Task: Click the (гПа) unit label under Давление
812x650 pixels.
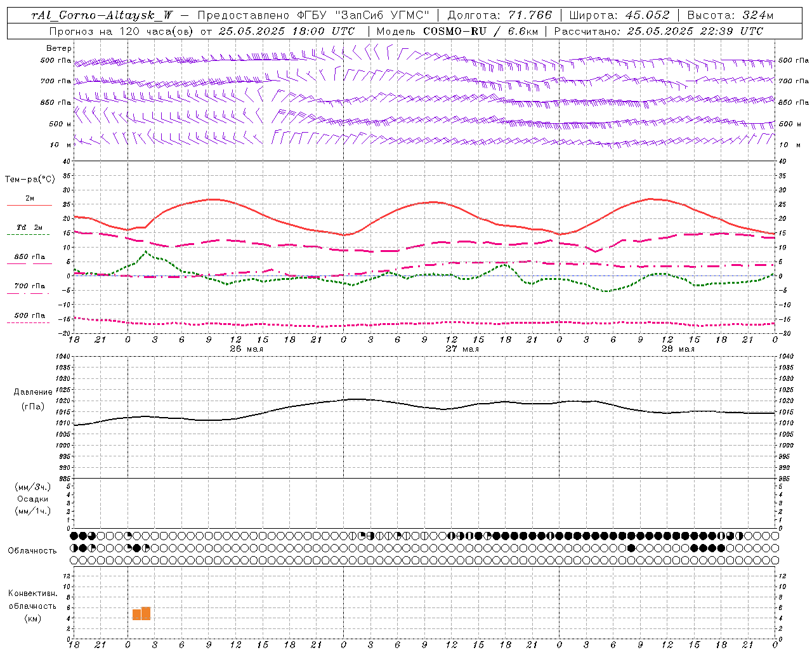Action: coord(33,407)
